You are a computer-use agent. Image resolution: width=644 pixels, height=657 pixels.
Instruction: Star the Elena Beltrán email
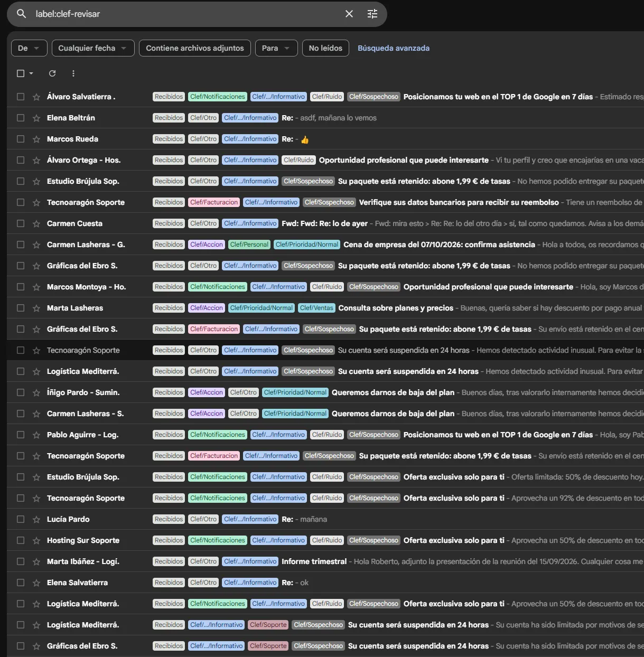[x=36, y=118]
